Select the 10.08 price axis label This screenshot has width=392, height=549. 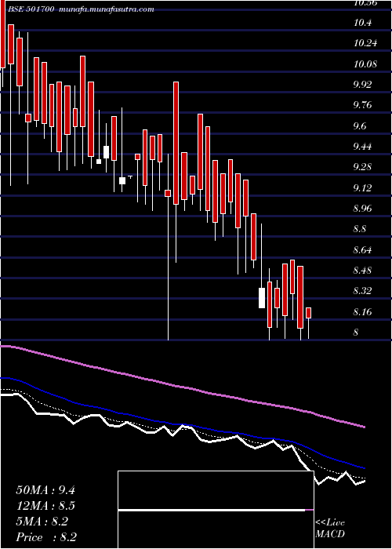366,64
